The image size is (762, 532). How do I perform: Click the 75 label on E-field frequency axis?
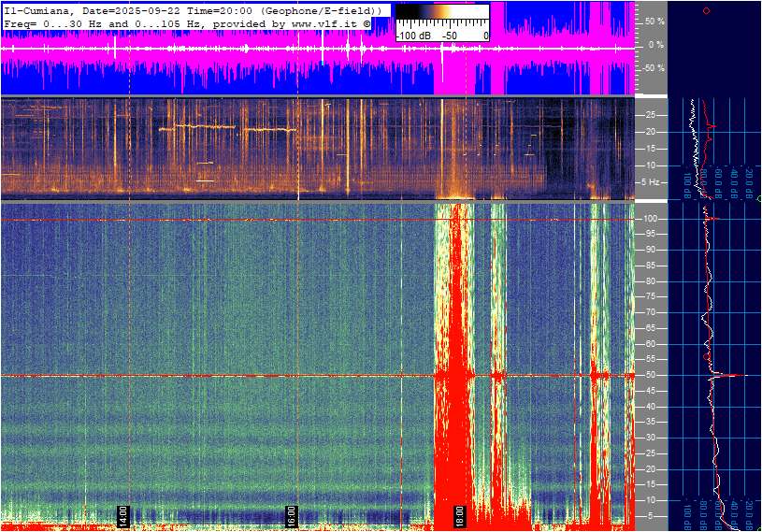650,296
